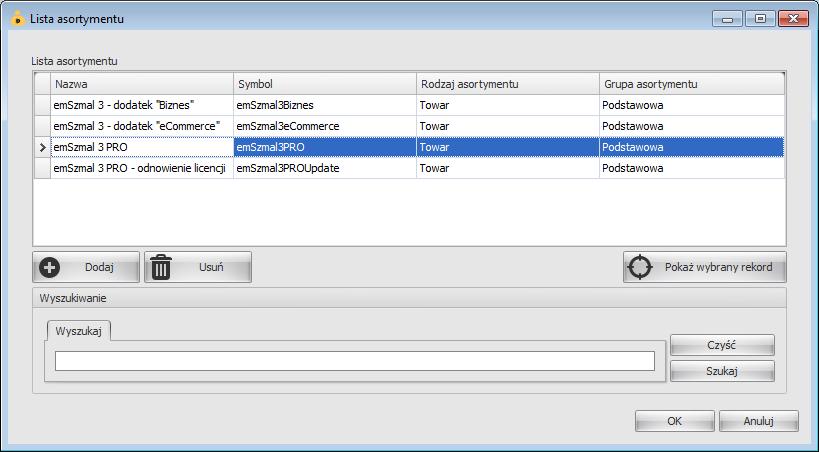Screen dimensions: 819x452
Task: Cancel dialog with Anuluj button
Action: coord(759,421)
